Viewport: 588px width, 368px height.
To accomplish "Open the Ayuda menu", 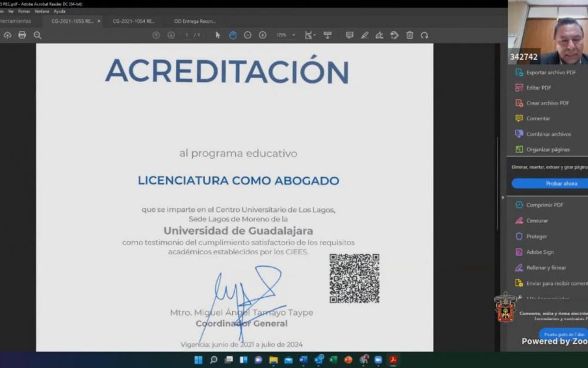I will (x=59, y=12).
